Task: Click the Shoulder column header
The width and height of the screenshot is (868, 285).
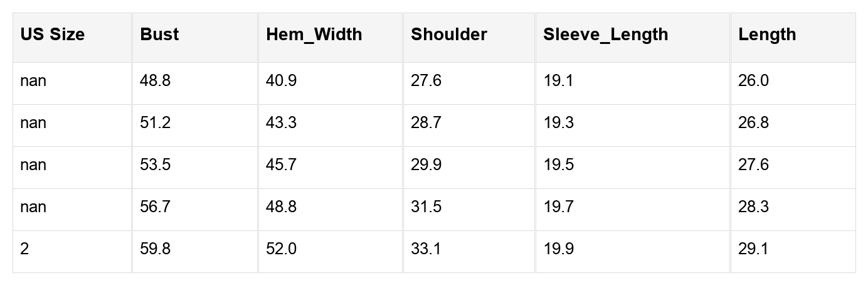Action: click(x=448, y=35)
